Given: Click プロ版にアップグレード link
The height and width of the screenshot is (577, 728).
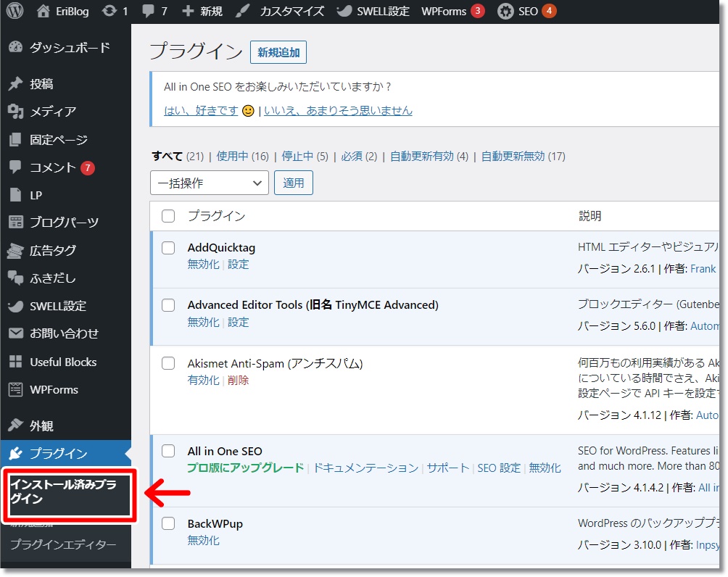Looking at the screenshot, I should click(246, 468).
